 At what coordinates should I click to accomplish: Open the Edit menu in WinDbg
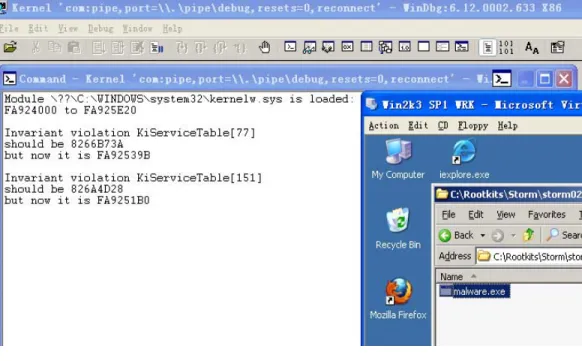click(x=38, y=29)
